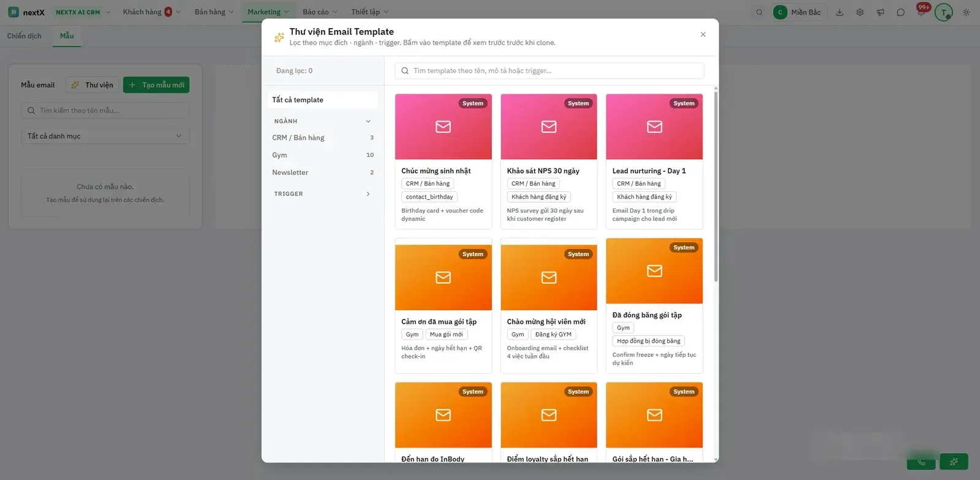The image size is (980, 480).
Task: Filter by Newsletter category
Action: pyautogui.click(x=323, y=172)
